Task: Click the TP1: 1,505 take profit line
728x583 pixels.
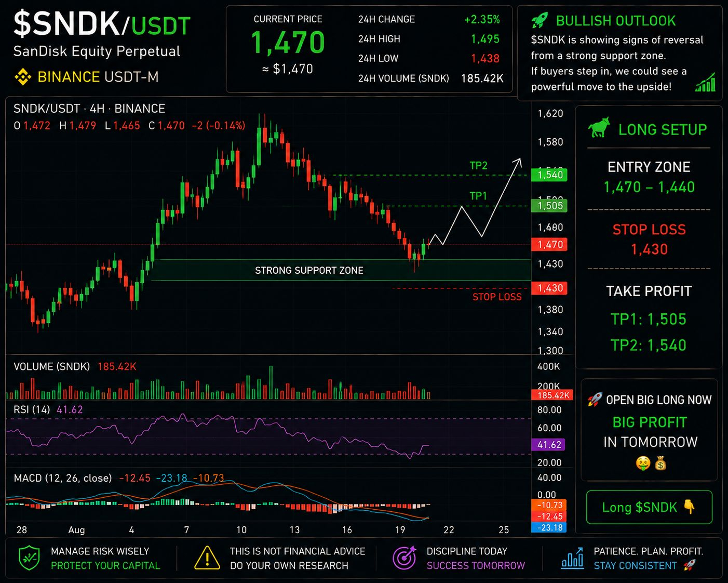Action: click(x=649, y=319)
